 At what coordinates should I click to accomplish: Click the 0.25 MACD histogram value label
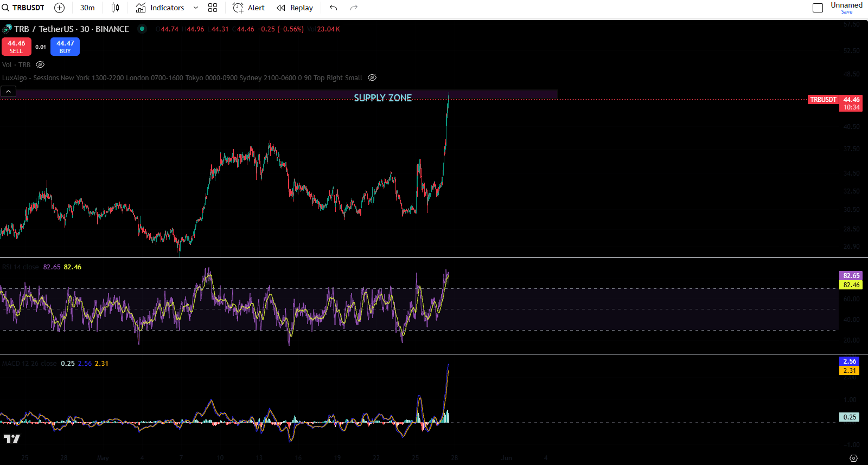850,417
